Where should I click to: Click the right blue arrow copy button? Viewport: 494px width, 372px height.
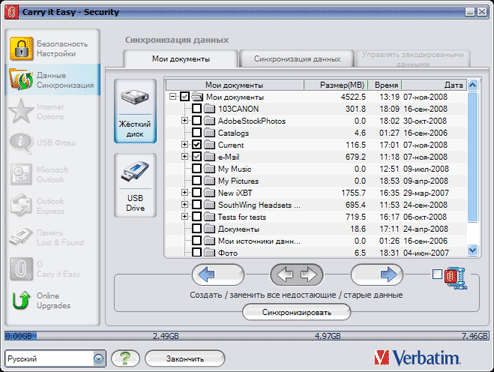point(377,275)
